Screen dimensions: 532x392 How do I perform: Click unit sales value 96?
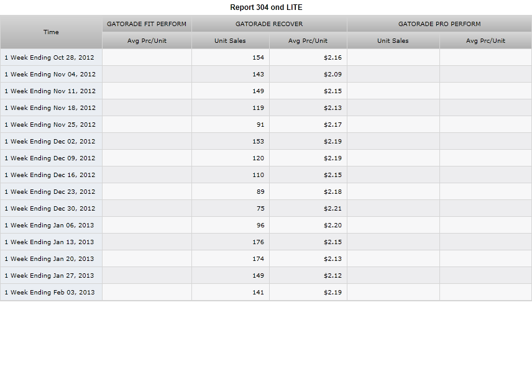(260, 225)
